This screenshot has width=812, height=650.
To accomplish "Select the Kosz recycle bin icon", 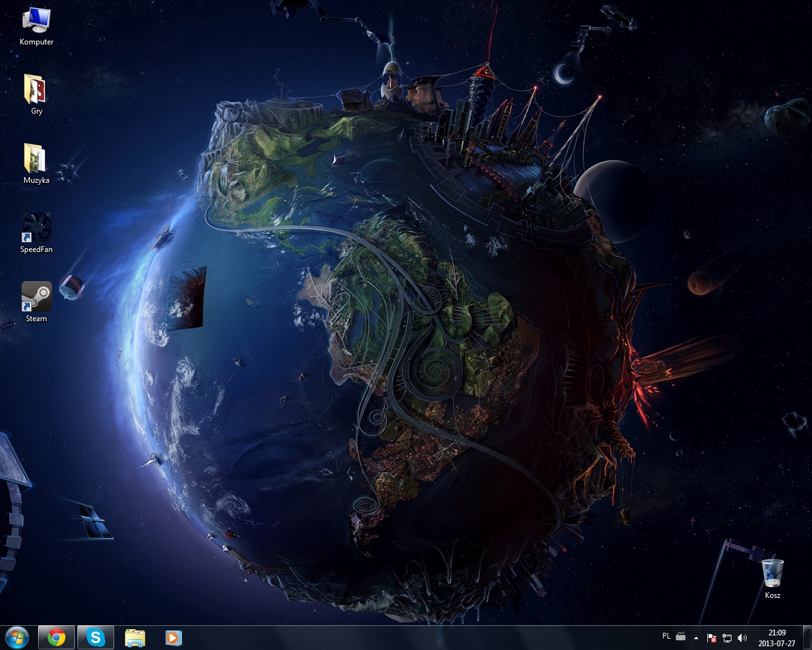I will (772, 579).
